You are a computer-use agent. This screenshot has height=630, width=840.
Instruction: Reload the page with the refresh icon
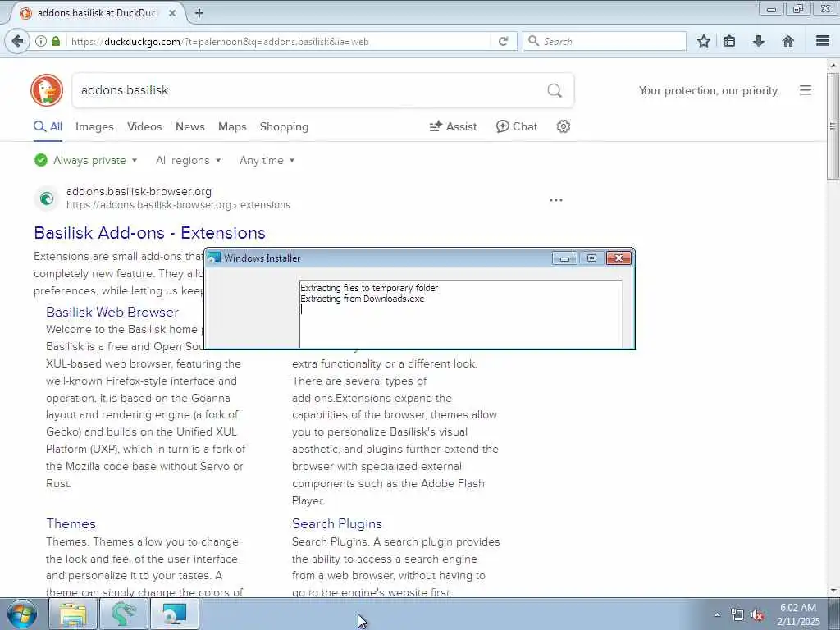pos(503,41)
